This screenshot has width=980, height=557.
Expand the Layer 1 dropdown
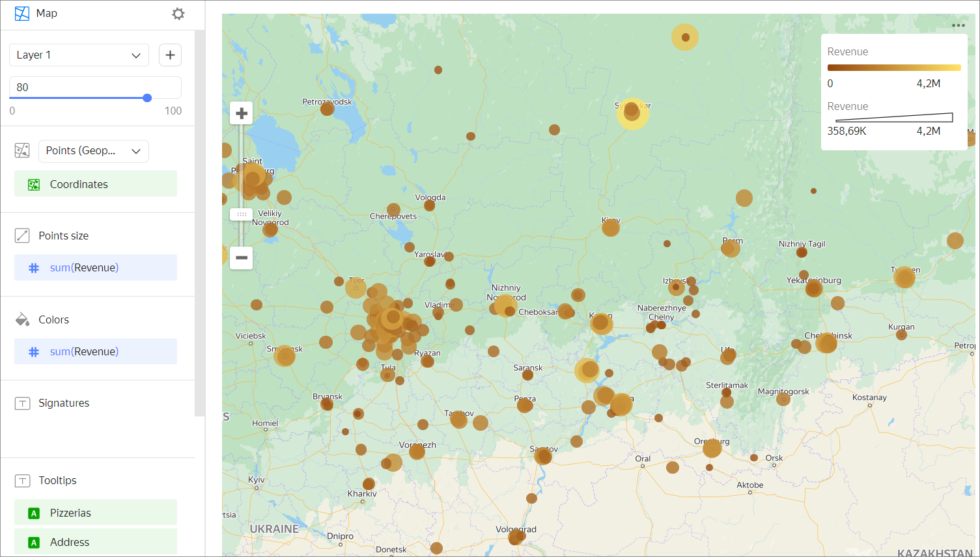point(79,55)
